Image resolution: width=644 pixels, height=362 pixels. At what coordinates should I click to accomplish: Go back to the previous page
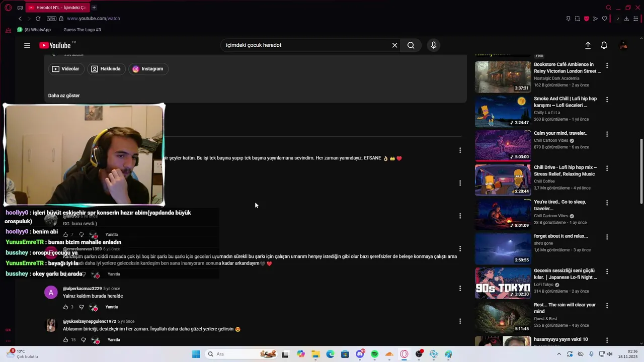coord(20,19)
